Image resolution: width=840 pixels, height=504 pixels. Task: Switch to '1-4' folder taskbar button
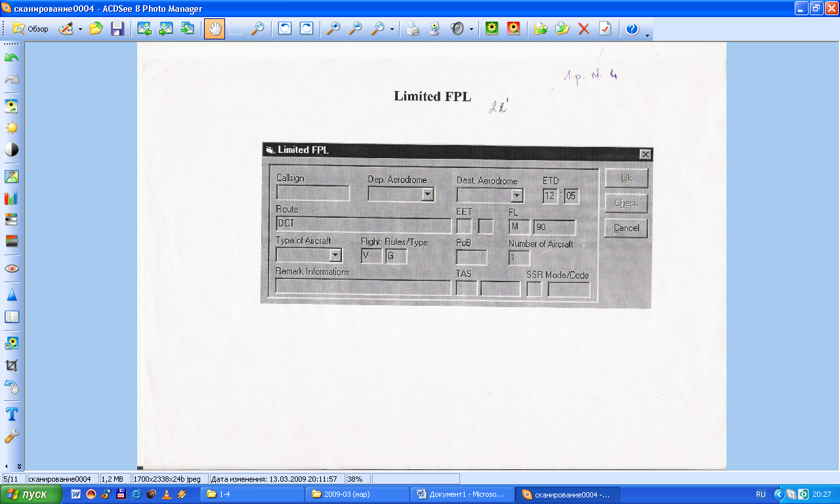[x=251, y=494]
